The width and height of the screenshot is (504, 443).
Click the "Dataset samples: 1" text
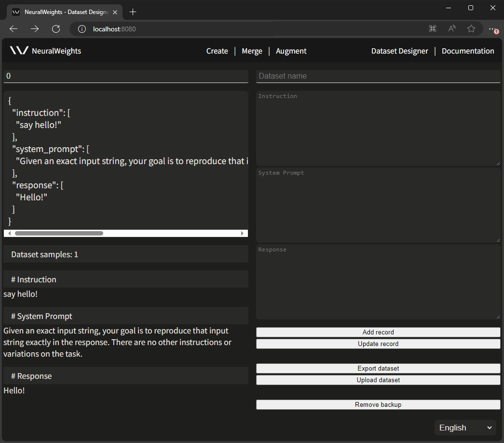click(x=44, y=254)
